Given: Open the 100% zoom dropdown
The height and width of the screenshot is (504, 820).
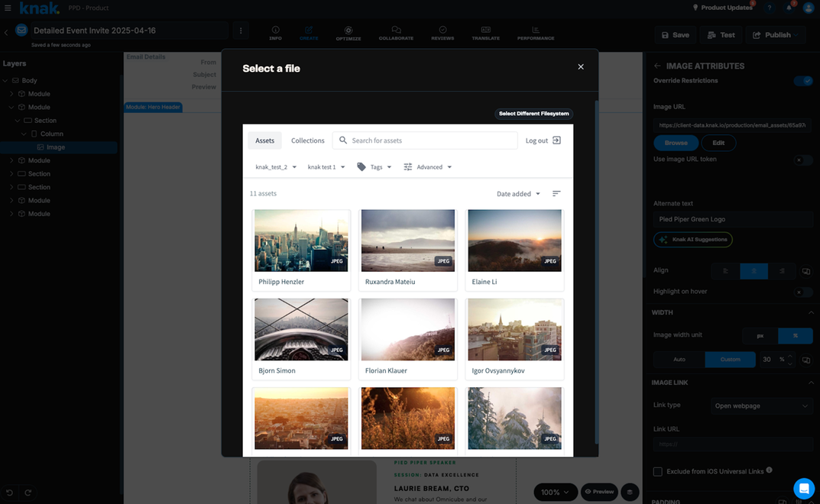Looking at the screenshot, I should pos(556,492).
